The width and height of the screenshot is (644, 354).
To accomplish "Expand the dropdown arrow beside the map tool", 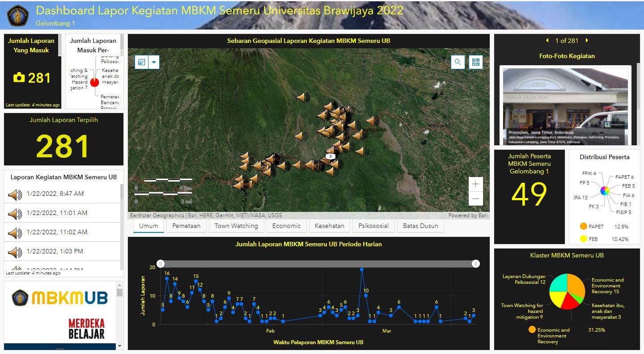I will tap(154, 62).
